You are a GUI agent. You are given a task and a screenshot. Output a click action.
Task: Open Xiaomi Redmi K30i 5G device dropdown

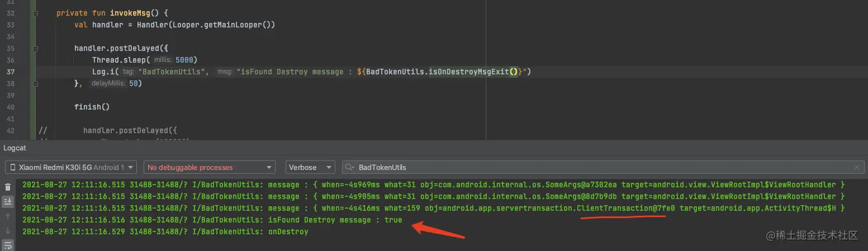point(71,167)
